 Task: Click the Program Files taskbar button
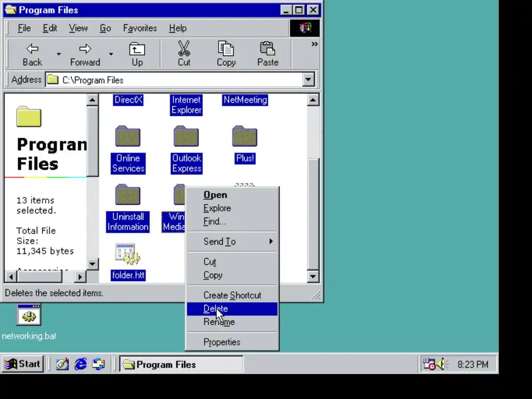click(181, 364)
